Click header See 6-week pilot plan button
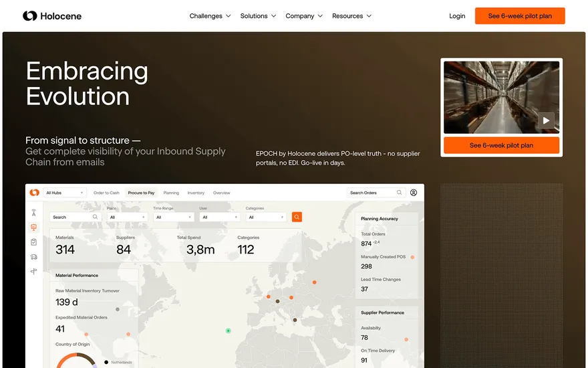The height and width of the screenshot is (368, 588). tap(520, 16)
